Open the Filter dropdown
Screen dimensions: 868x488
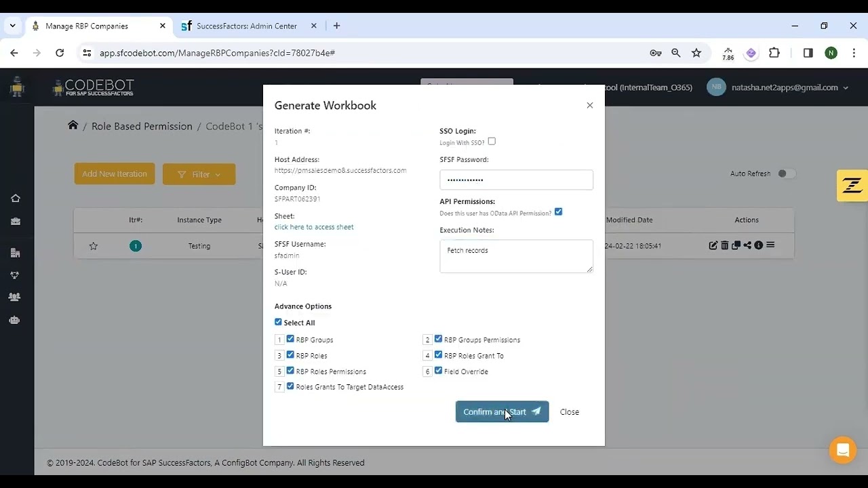[x=199, y=174]
